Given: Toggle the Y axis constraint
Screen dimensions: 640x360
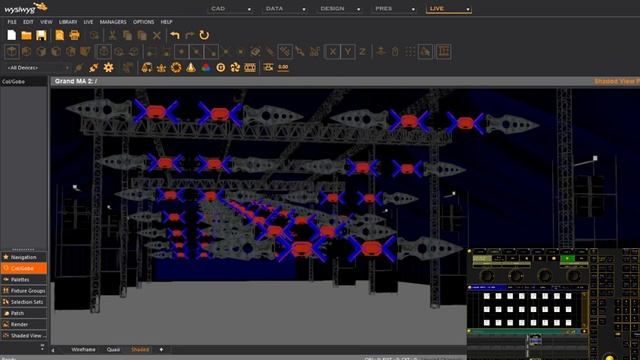Looking at the screenshot, I should [347, 52].
